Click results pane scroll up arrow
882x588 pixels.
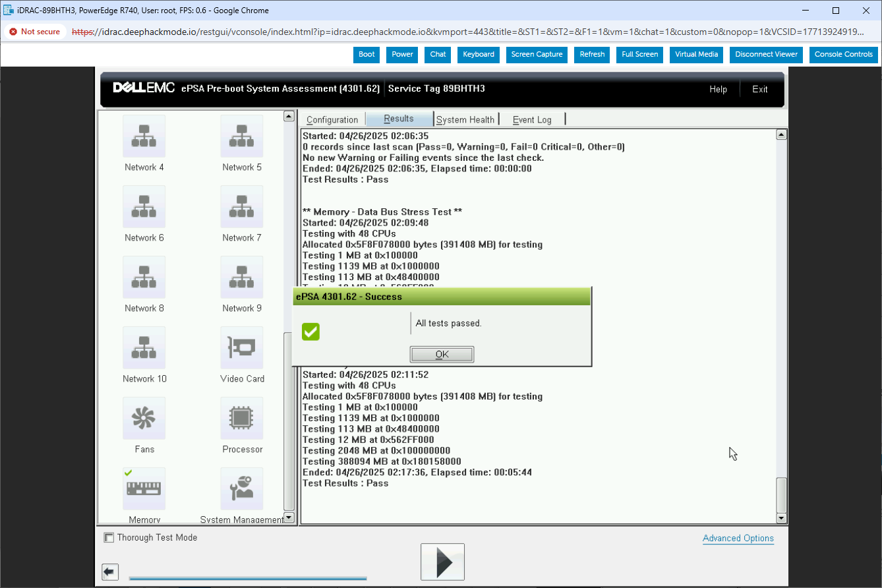pos(782,135)
